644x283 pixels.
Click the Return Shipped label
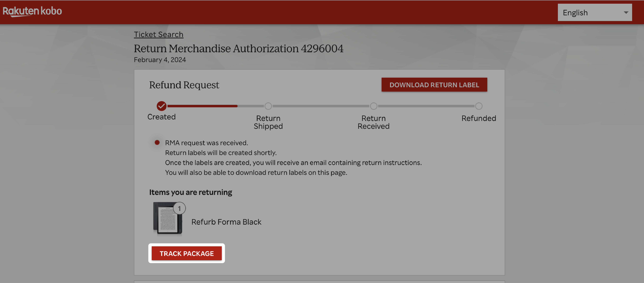tap(268, 122)
